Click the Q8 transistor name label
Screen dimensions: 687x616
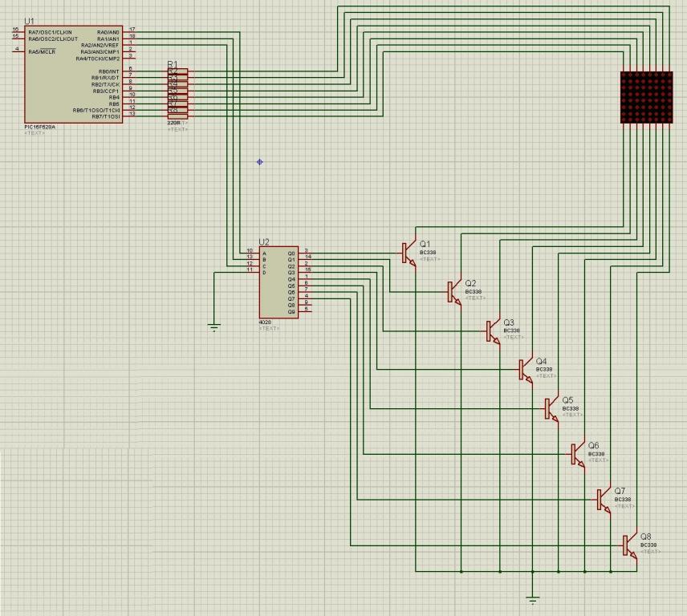coord(646,537)
